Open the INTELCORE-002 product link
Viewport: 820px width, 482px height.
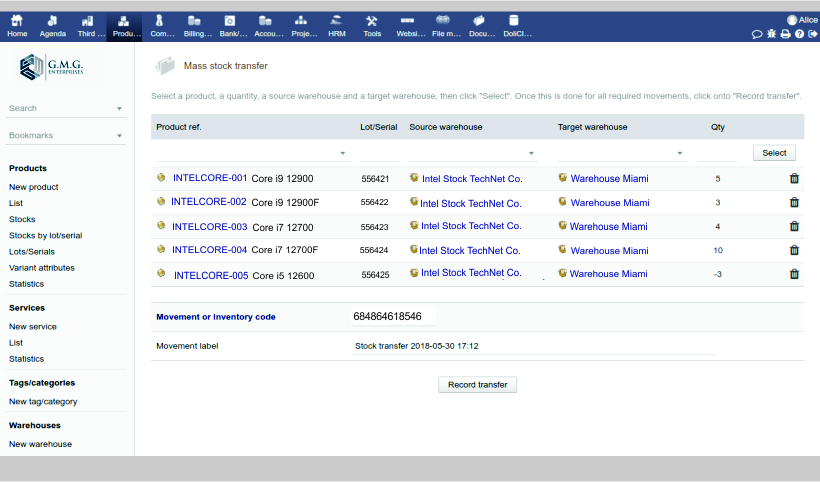click(x=208, y=202)
